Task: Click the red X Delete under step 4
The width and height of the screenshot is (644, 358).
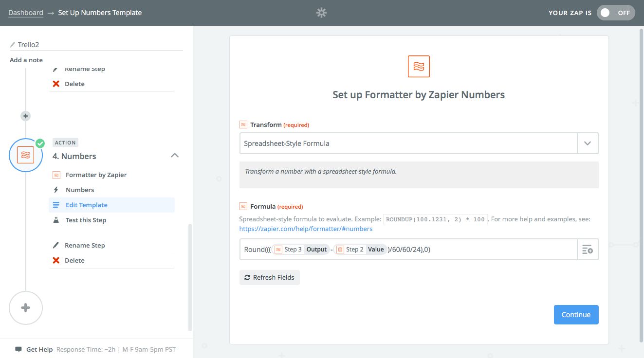Action: point(56,260)
